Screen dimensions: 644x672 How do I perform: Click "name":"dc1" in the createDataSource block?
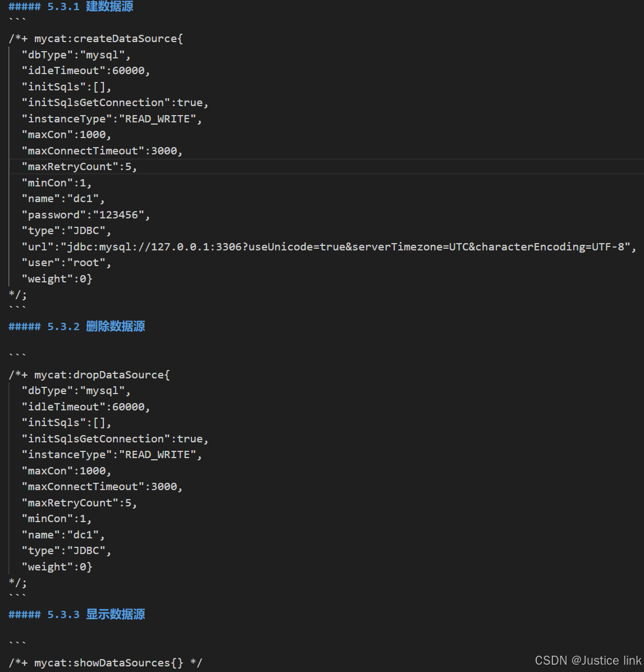coord(63,199)
